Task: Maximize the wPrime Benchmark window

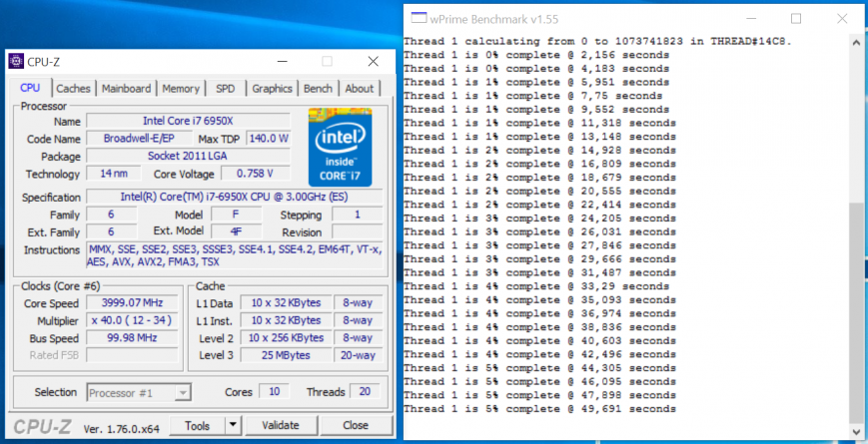Action: [796, 19]
